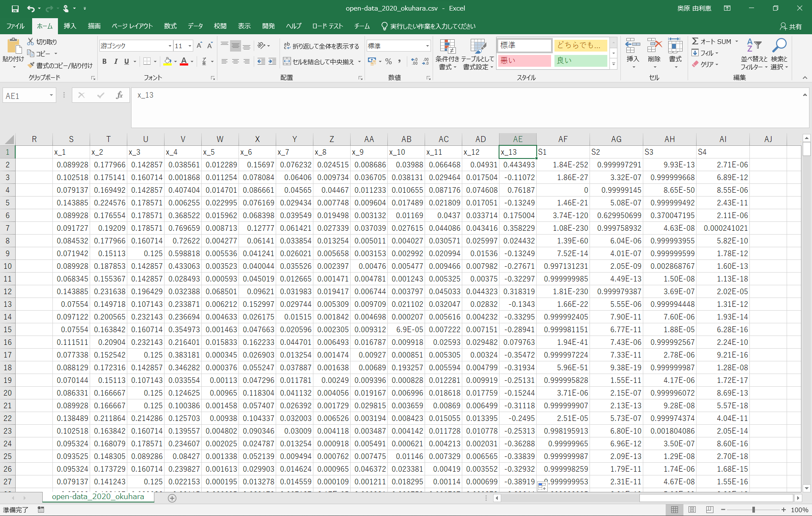The height and width of the screenshot is (516, 812).
Task: Expand the number format combo box
Action: [427, 46]
